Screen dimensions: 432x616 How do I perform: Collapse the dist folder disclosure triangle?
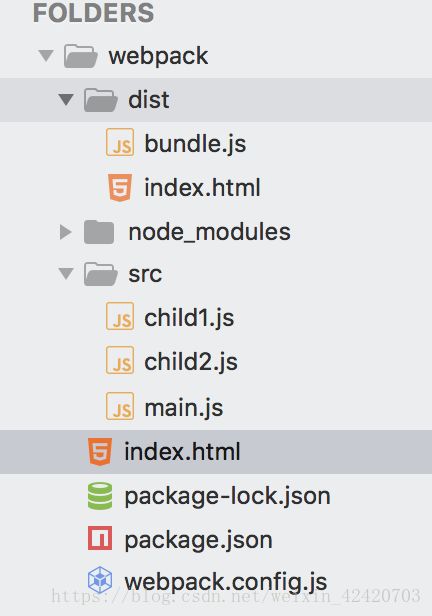coord(66,99)
